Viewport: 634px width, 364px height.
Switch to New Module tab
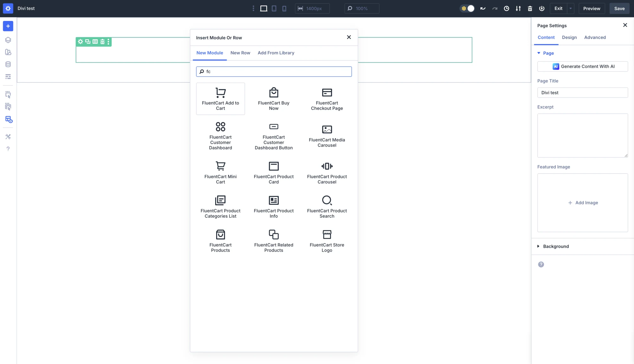point(210,53)
